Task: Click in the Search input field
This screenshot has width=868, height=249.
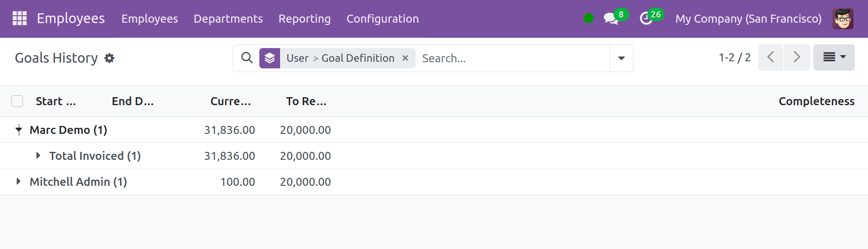Action: click(513, 58)
